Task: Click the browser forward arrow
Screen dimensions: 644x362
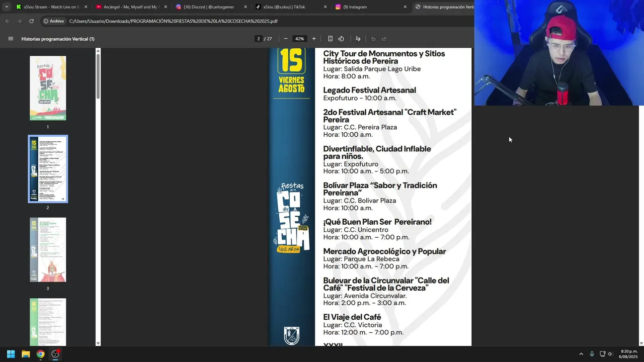Action: point(19,21)
